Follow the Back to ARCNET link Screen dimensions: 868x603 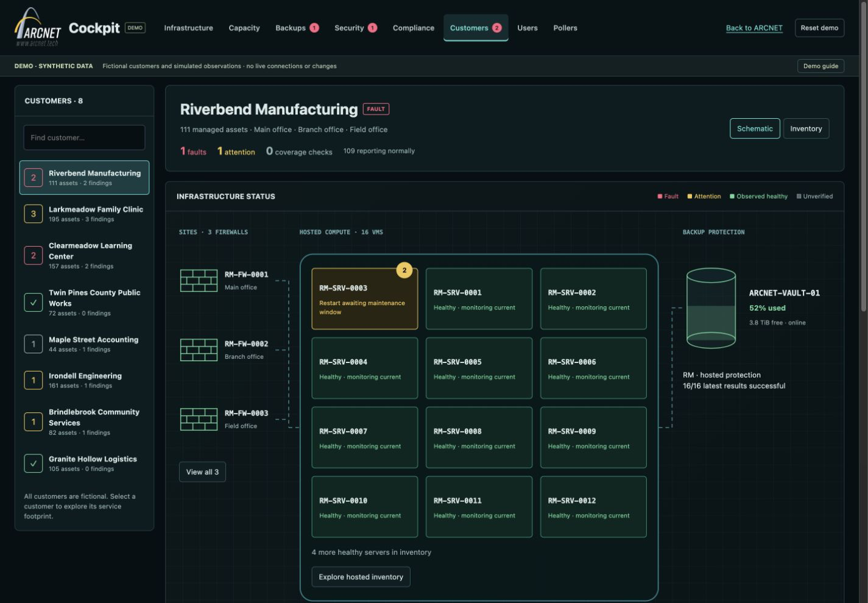(754, 28)
